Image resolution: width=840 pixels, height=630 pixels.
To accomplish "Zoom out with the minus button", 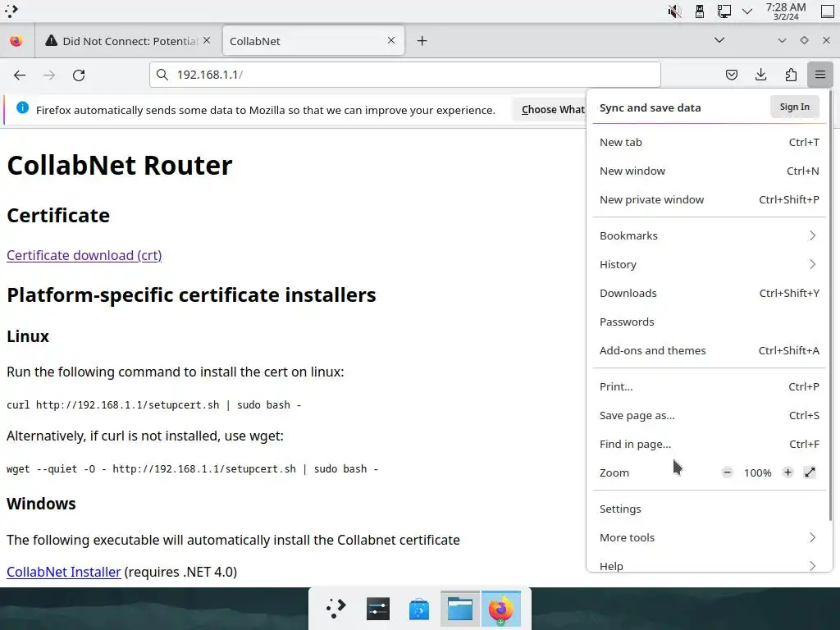I will 727,472.
